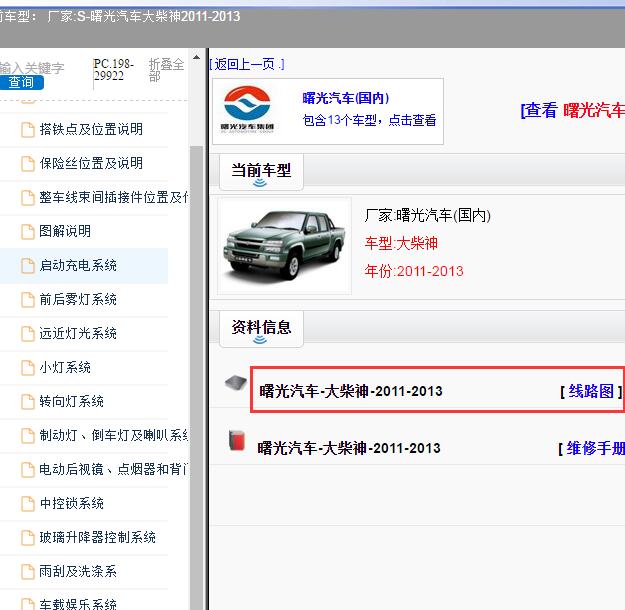Viewport: 625px width, 610px height.
Task: Open 前后雾灯系统 tree item
Action: click(x=78, y=299)
